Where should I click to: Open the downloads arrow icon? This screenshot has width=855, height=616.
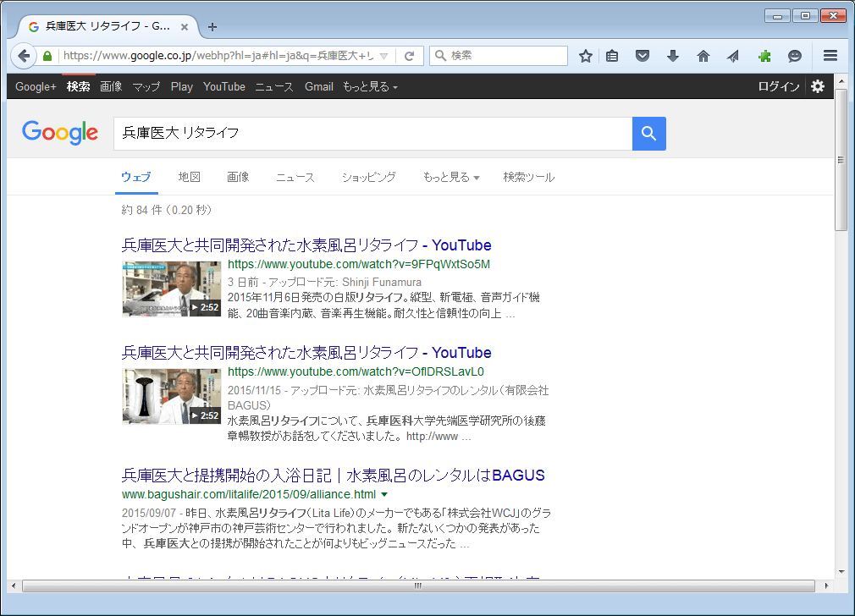pyautogui.click(x=673, y=56)
